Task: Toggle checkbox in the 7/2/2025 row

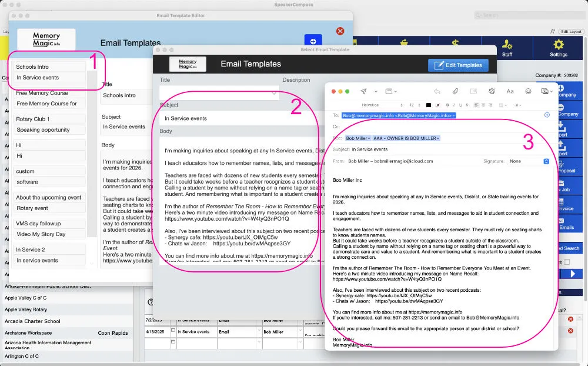Action: pyautogui.click(x=173, y=320)
